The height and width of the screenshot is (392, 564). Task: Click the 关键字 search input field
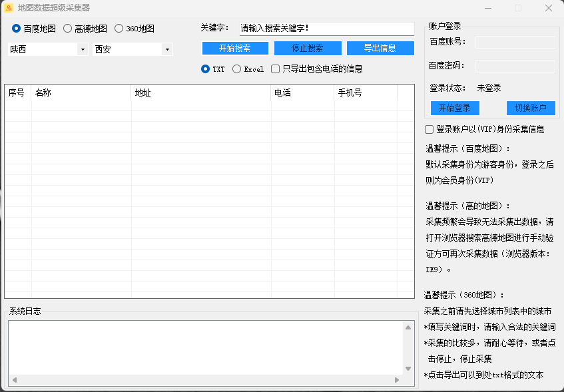point(326,29)
